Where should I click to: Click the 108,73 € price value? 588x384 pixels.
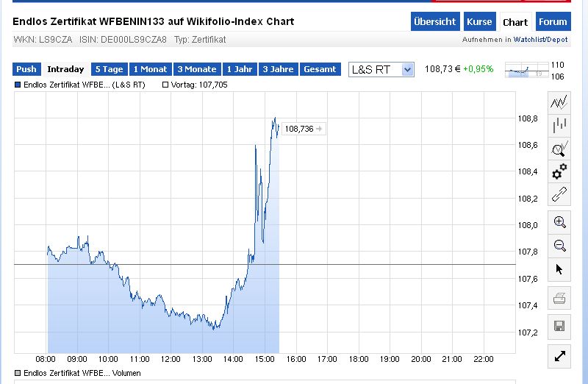click(x=442, y=69)
